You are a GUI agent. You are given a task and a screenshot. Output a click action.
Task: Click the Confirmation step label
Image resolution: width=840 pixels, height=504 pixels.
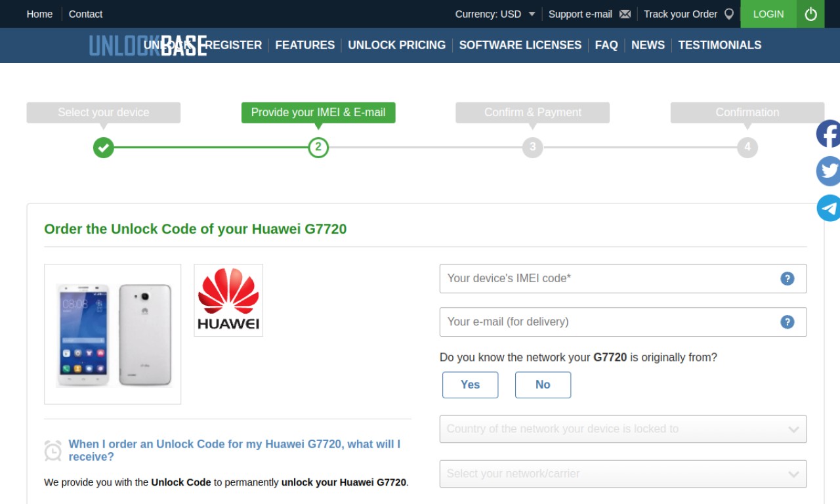coord(747,112)
